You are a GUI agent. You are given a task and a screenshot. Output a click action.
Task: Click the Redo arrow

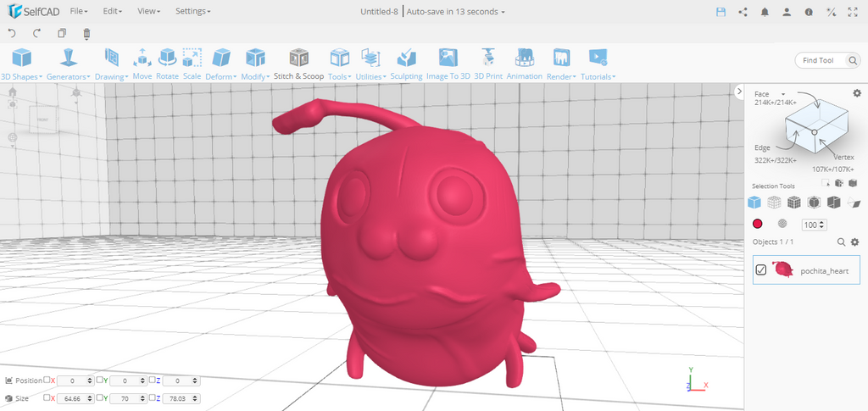click(x=37, y=33)
